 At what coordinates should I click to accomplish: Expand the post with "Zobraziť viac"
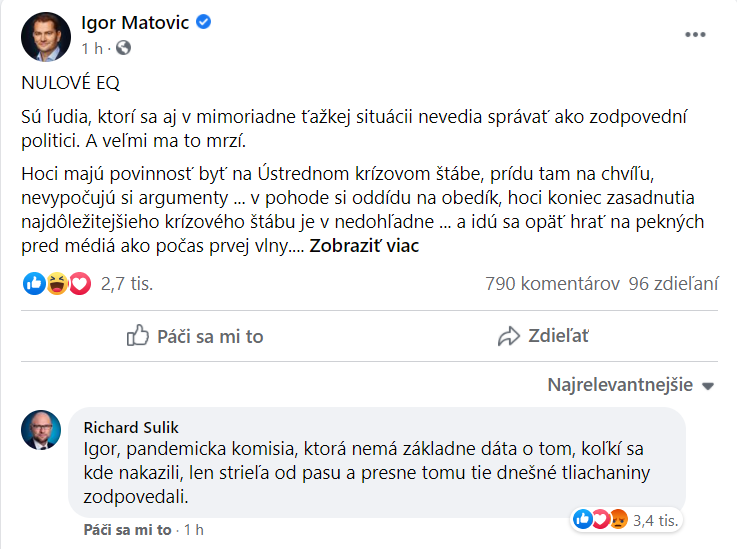(363, 246)
